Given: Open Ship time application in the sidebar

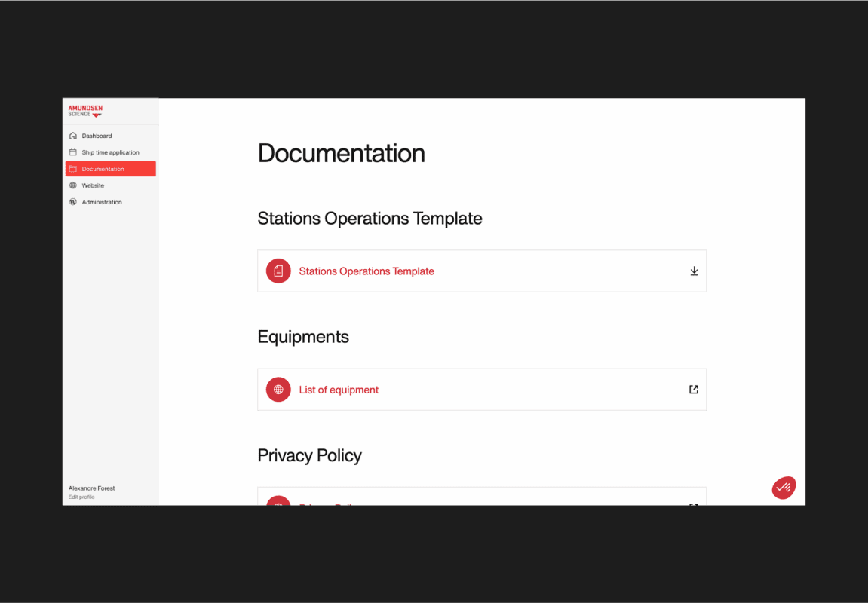Looking at the screenshot, I should (x=110, y=152).
